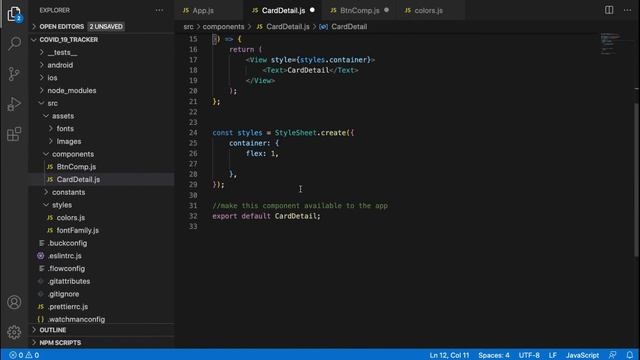Open editor more actions ellipsis

(627, 10)
